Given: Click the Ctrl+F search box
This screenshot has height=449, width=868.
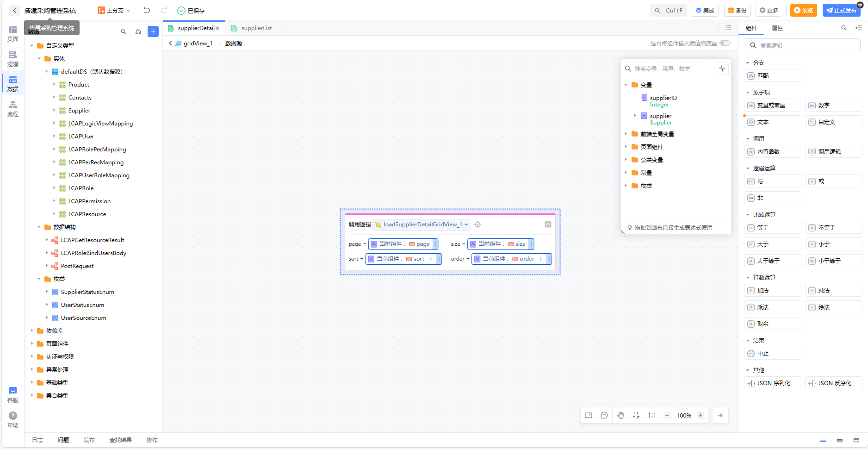Looking at the screenshot, I should (669, 10).
